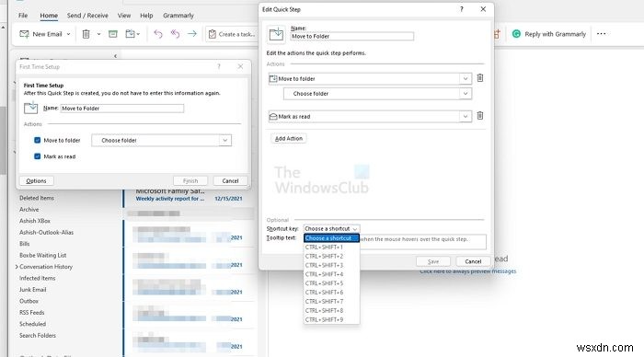Delete the Move to folder action

click(479, 77)
